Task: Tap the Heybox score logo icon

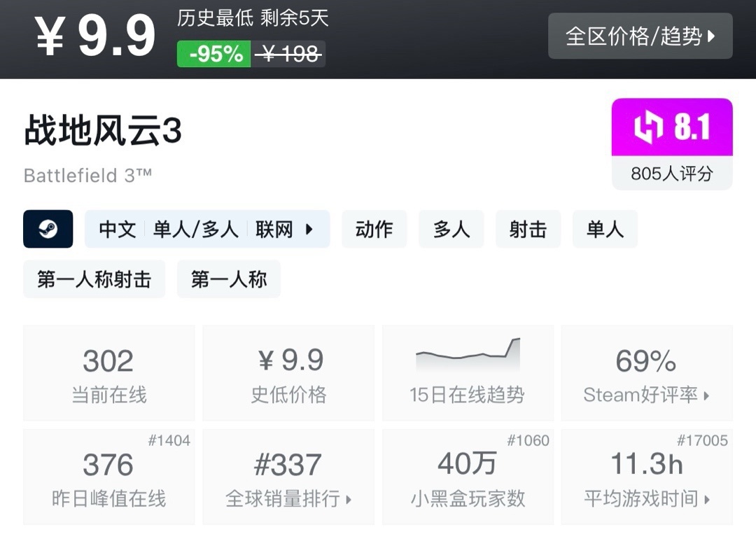Action: point(647,127)
